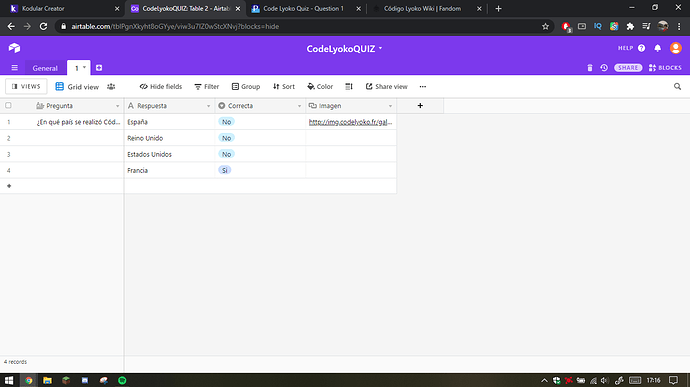Open the trash bin icon
This screenshot has width=690, height=387.
(x=590, y=68)
